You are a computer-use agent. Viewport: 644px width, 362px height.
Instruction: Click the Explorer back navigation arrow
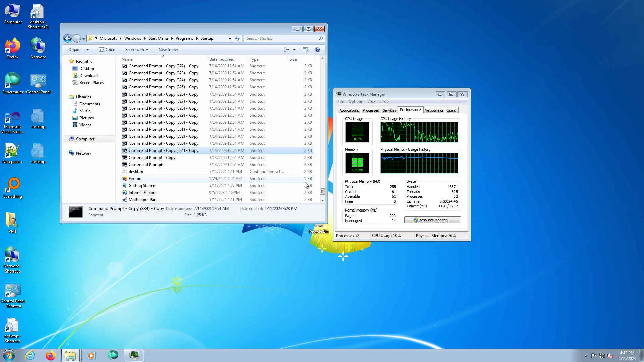pos(67,38)
